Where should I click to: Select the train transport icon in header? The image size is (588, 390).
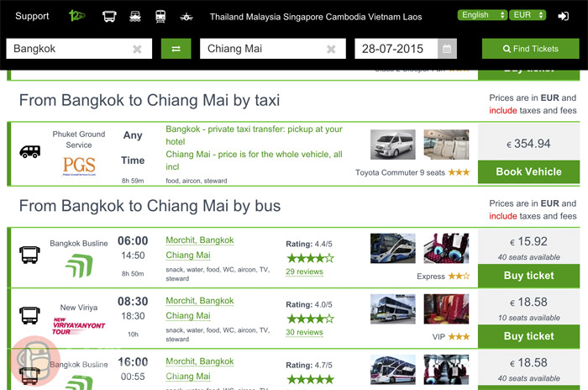pos(160,16)
